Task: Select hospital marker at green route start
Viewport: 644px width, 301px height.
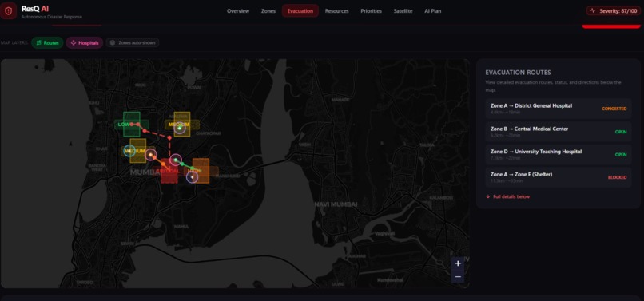Action: (x=176, y=160)
